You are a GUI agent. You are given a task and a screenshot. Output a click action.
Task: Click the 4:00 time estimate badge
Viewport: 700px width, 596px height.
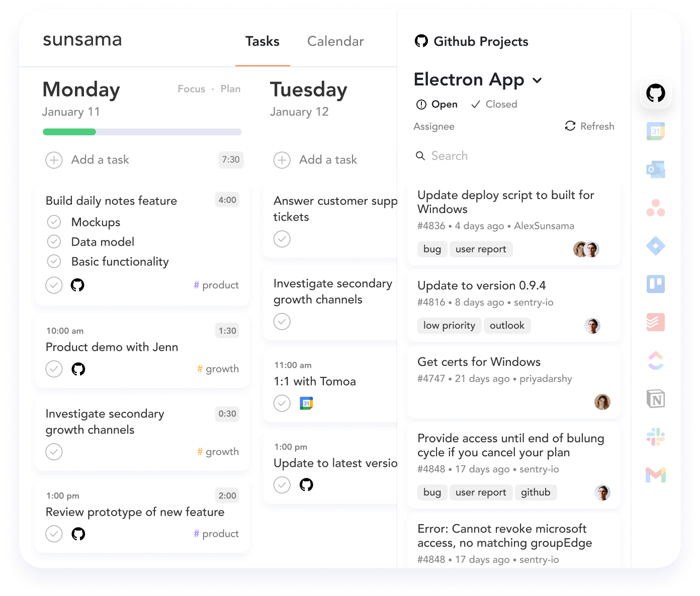click(x=227, y=200)
